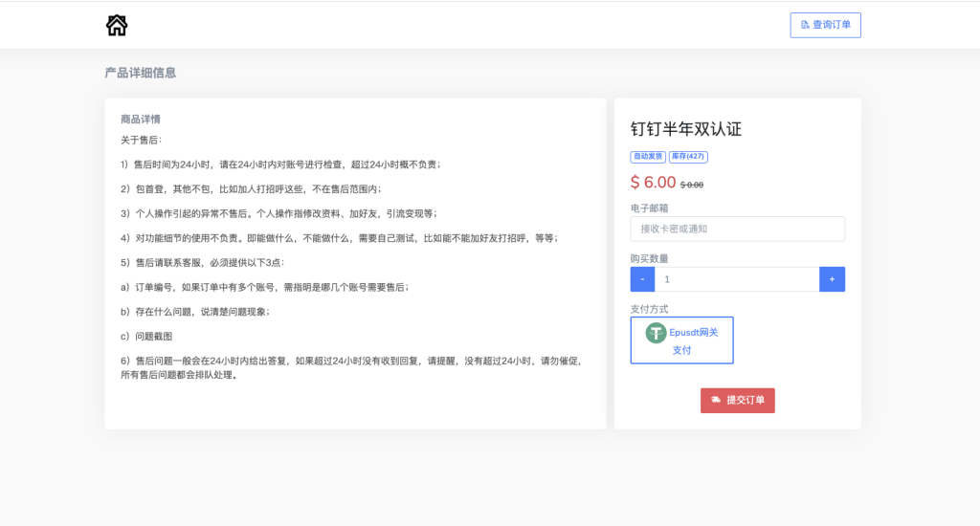Click the purchase quantity number field
Image resolution: width=980 pixels, height=526 pixels.
coord(737,279)
